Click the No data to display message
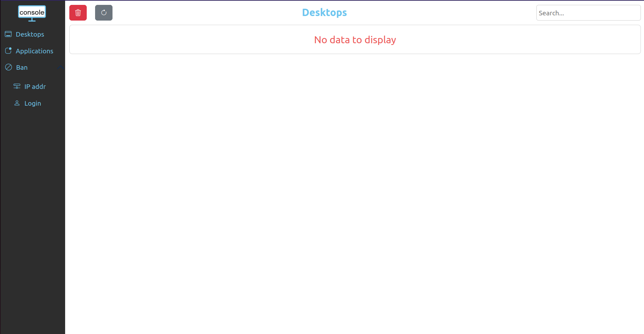This screenshot has height=334, width=644. click(x=355, y=40)
